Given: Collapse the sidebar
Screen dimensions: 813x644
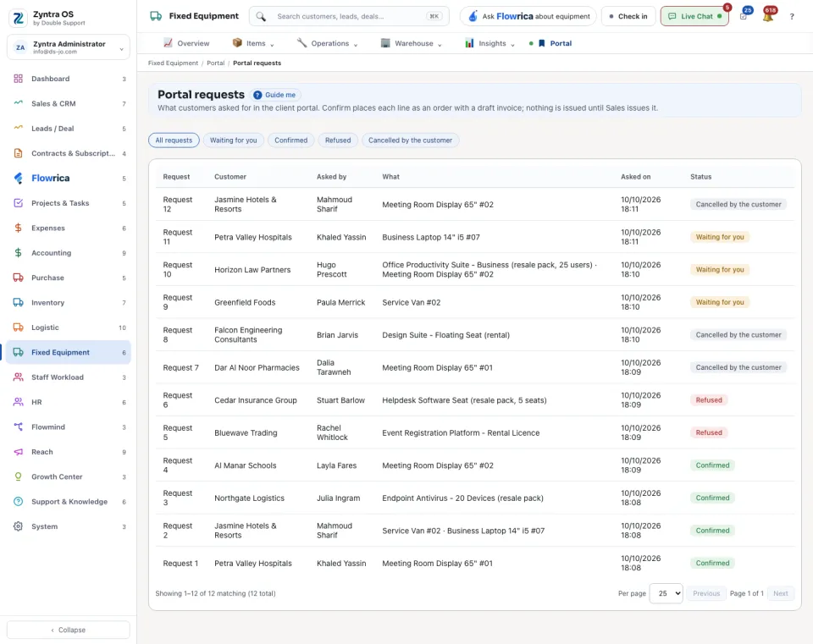Looking at the screenshot, I should (x=69, y=630).
